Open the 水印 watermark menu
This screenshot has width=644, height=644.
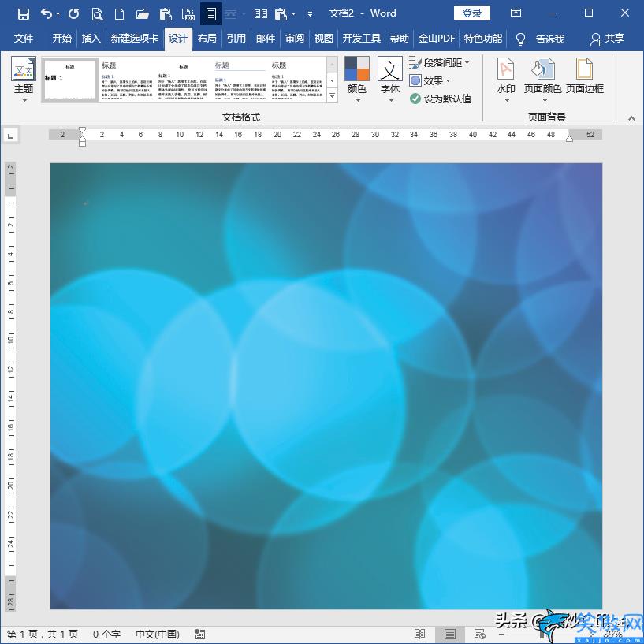pos(505,80)
